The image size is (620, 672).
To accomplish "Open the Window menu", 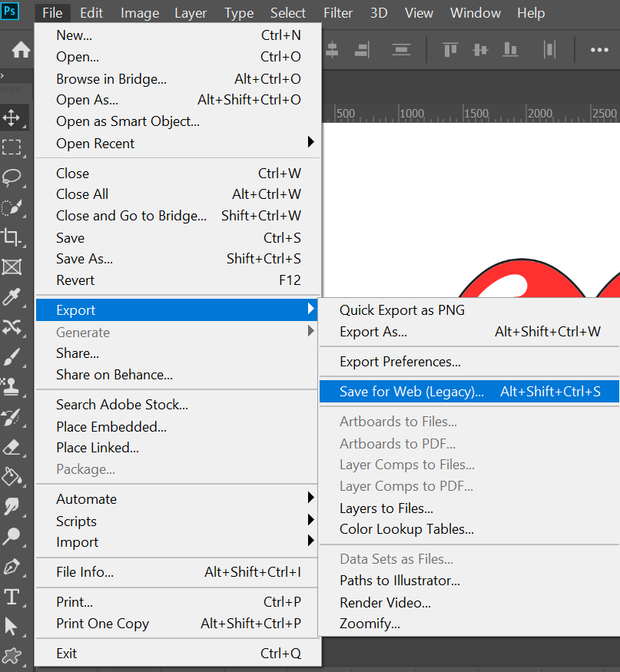I will tap(476, 13).
